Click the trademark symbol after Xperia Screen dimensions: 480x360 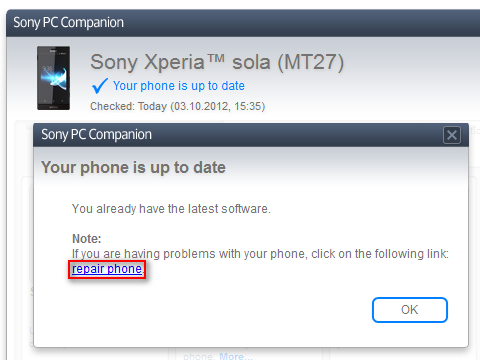coord(216,59)
